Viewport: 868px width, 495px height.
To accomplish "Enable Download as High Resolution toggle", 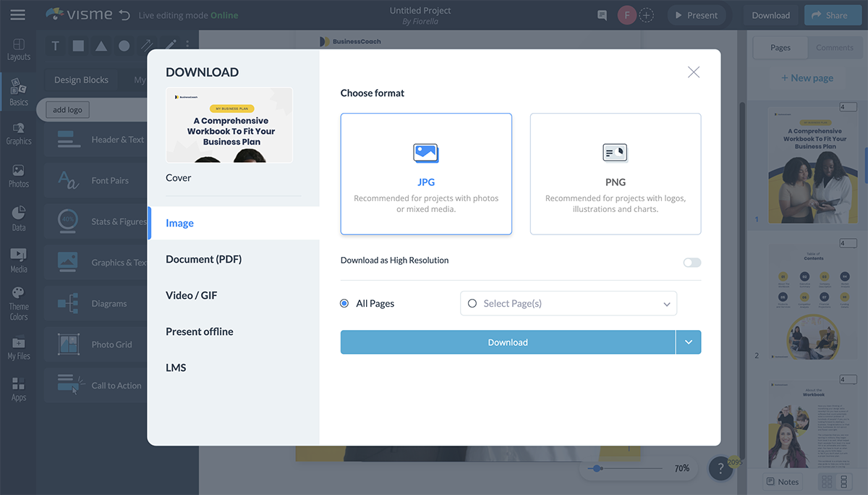I will [x=692, y=262].
